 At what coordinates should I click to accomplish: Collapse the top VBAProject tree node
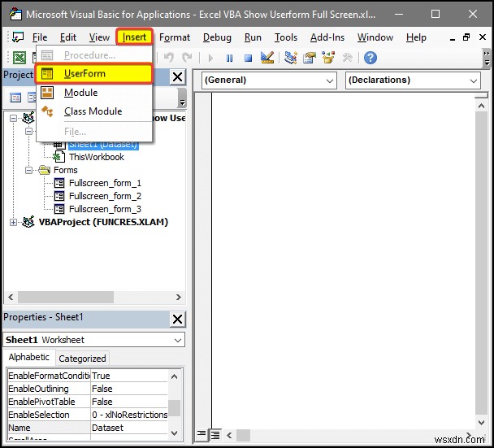[x=13, y=118]
